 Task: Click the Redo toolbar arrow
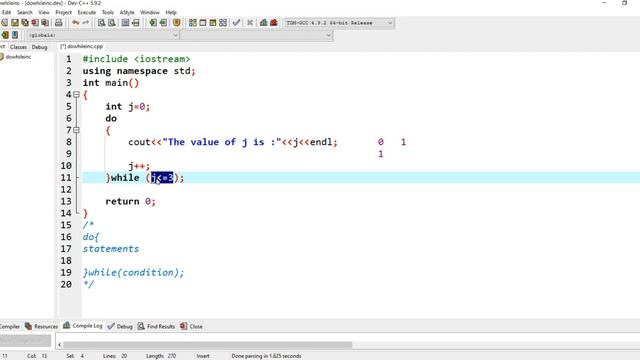(86, 23)
